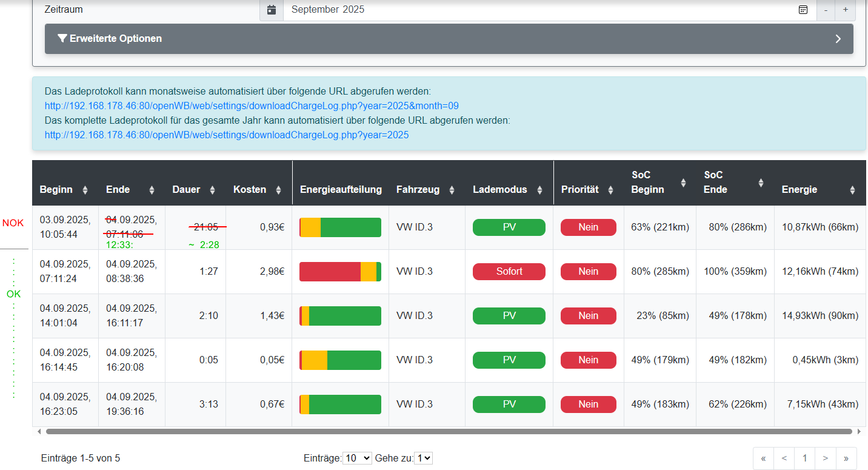Image resolution: width=868 pixels, height=470 pixels.
Task: Open the Gehe zu page dropdown
Action: 423,458
